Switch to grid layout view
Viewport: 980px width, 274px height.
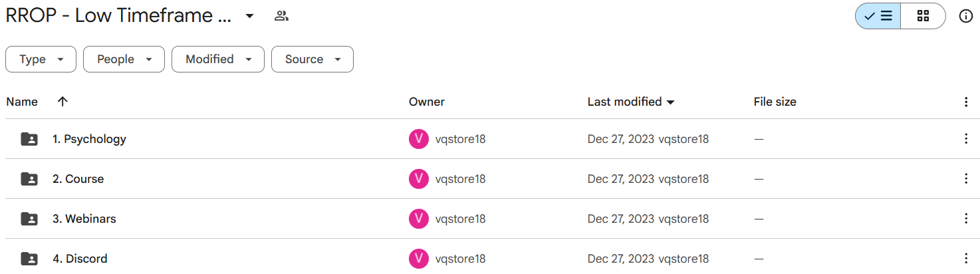pos(923,16)
